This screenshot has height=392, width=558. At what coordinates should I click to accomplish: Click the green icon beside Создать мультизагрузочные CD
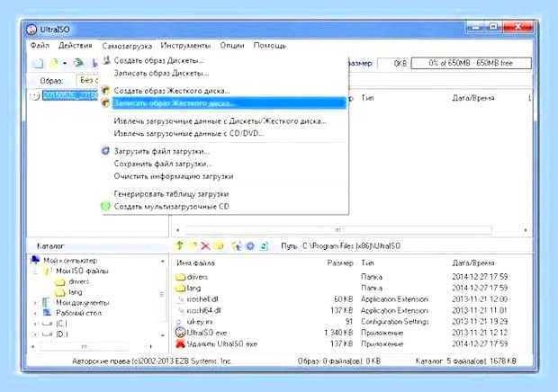(105, 206)
